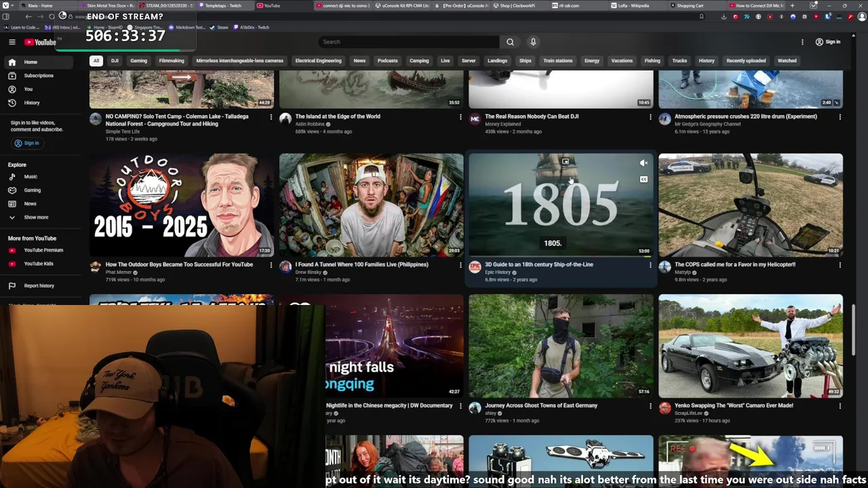The image size is (868, 488).
Task: Click the page vertical scrollbar
Action: pos(854,329)
